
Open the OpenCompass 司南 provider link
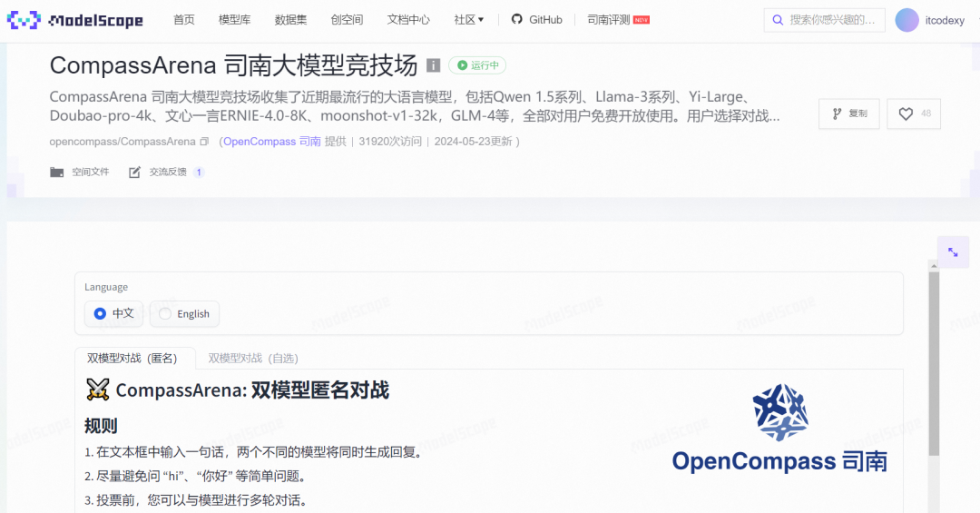coord(272,142)
